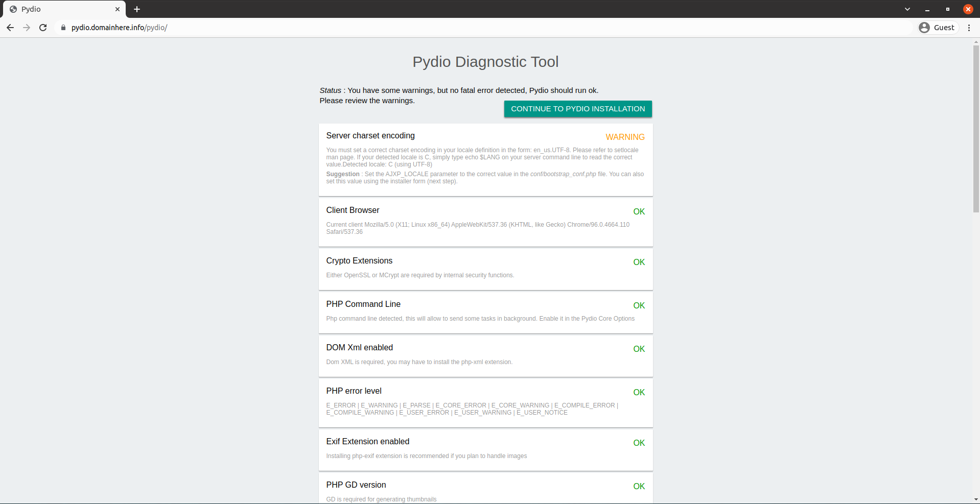Select the Pydio browser tab

click(64, 9)
